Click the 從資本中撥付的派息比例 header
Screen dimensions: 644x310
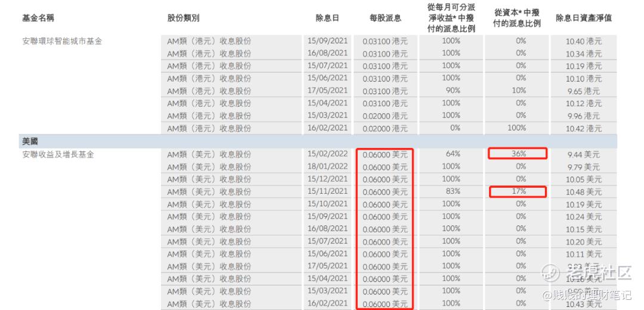(517, 18)
